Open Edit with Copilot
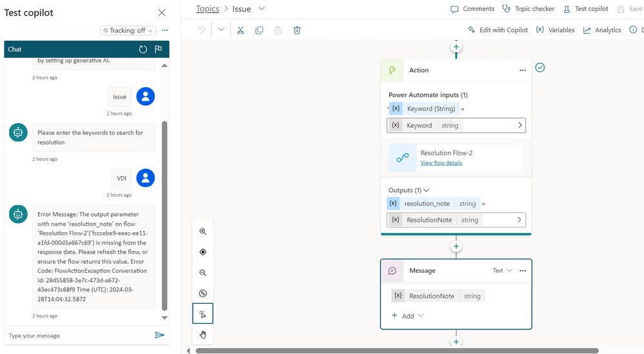This screenshot has height=354, width=644. click(x=498, y=30)
